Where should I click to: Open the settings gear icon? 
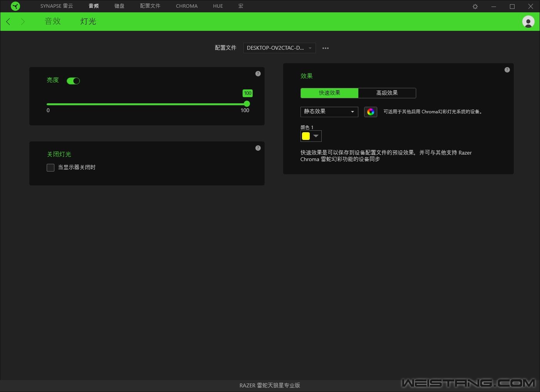pos(475,7)
